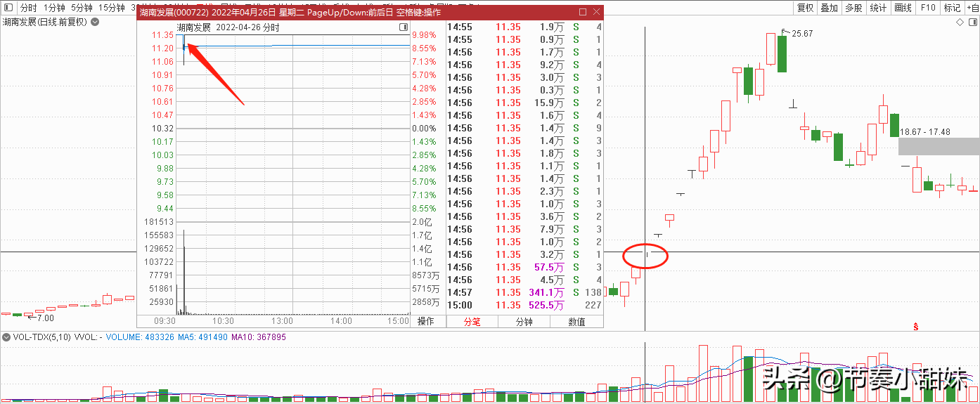
Task: Click the 15:00 time axis label
Action: (399, 320)
